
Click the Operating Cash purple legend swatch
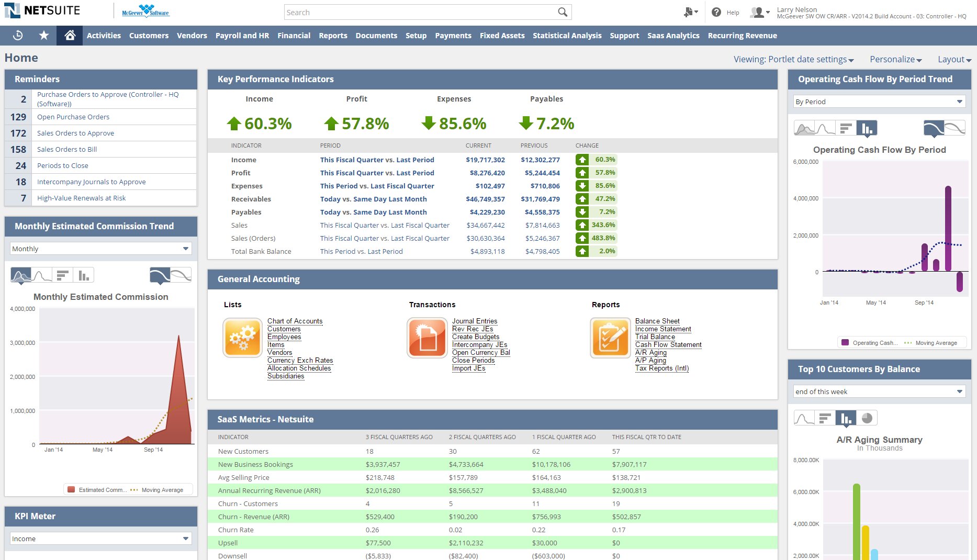pos(845,343)
